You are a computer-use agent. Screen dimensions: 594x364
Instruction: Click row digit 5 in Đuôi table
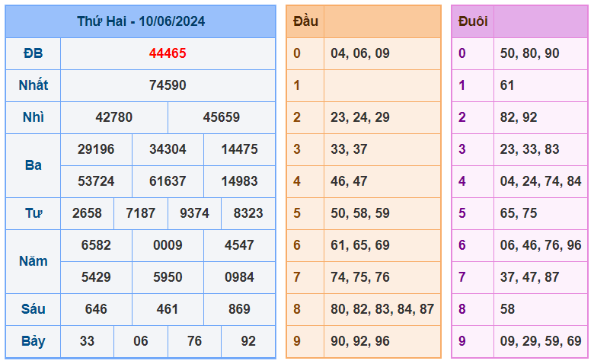pyautogui.click(x=461, y=213)
